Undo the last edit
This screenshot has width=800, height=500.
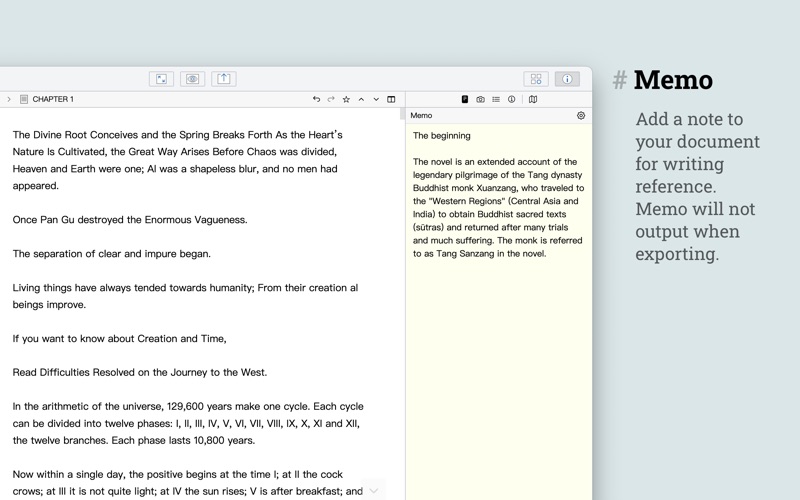tap(317, 100)
